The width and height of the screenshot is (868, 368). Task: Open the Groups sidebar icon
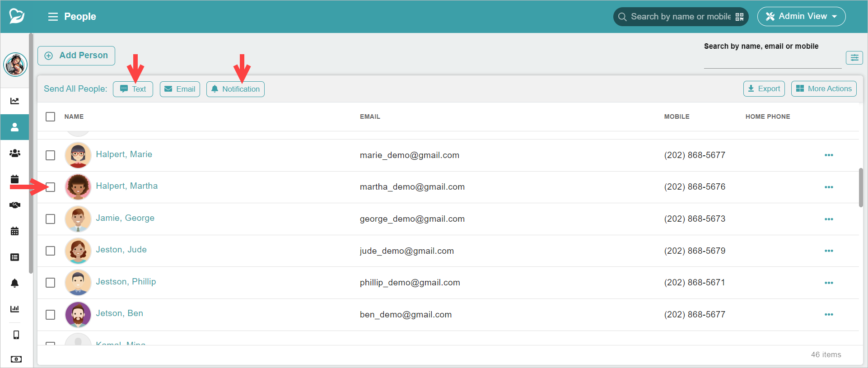[x=15, y=153]
